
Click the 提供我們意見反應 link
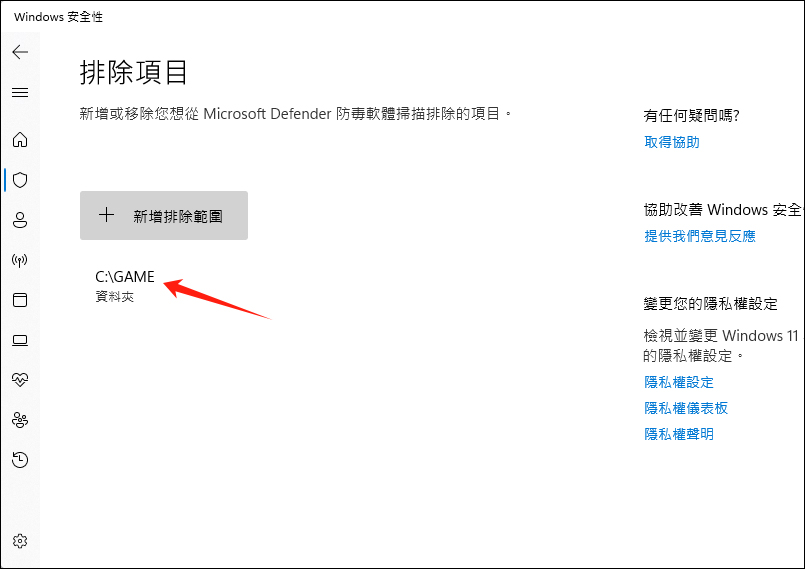point(699,236)
